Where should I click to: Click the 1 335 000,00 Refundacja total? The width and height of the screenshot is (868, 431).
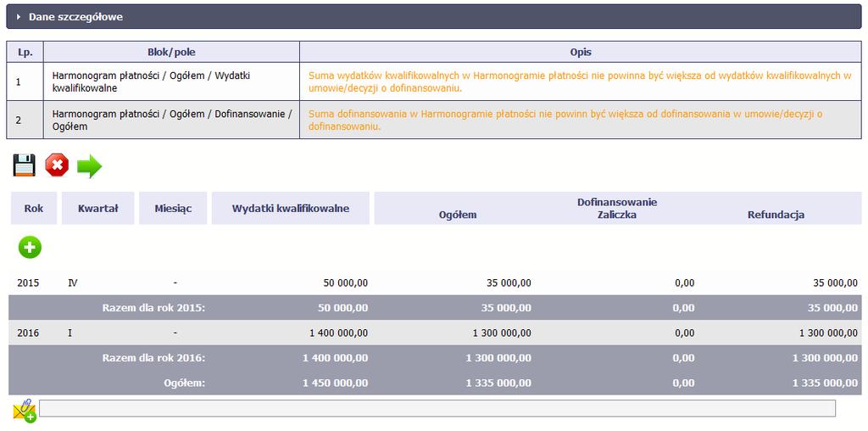(826, 383)
